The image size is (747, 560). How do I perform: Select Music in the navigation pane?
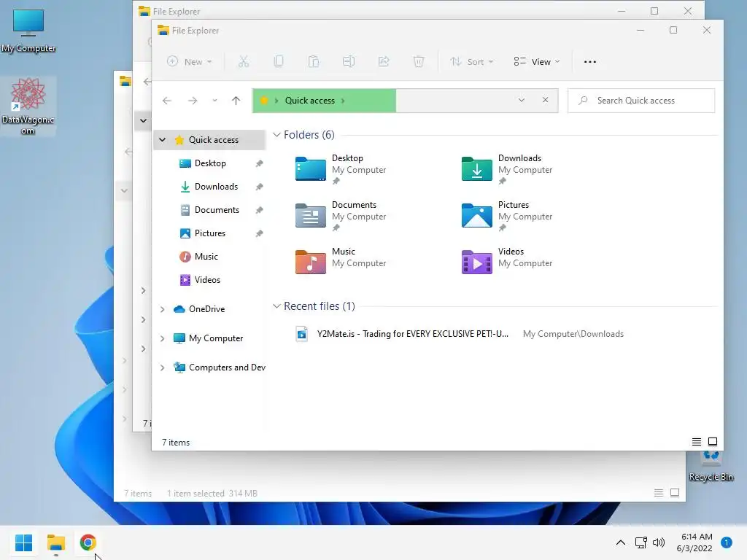tap(206, 257)
